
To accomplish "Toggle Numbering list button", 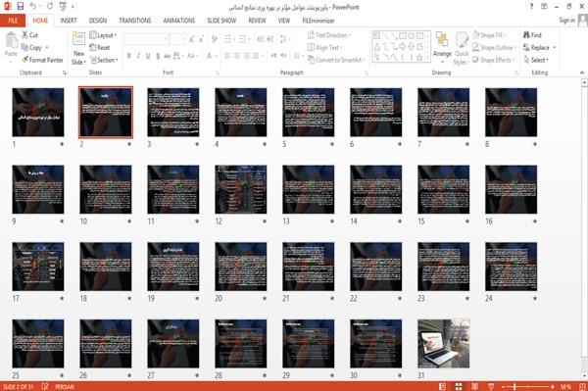I will coord(243,39).
